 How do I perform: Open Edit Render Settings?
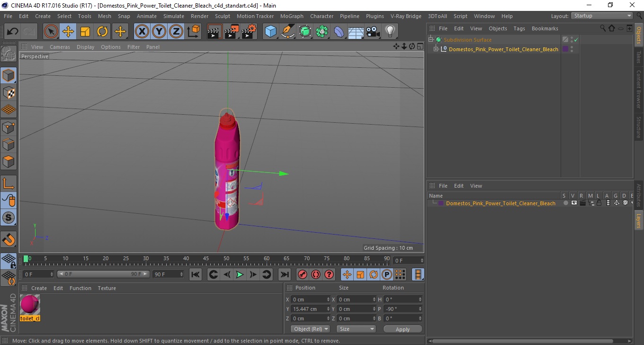click(x=249, y=32)
